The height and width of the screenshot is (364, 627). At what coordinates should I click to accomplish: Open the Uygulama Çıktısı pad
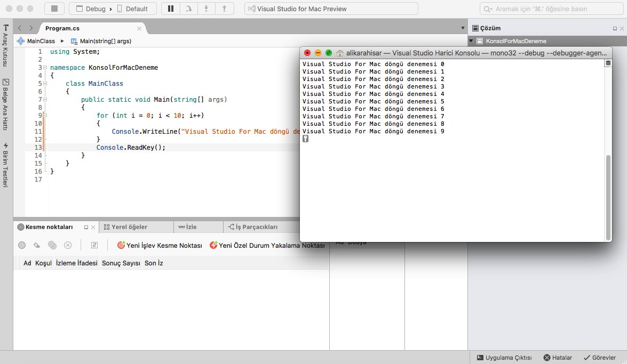[x=504, y=358]
